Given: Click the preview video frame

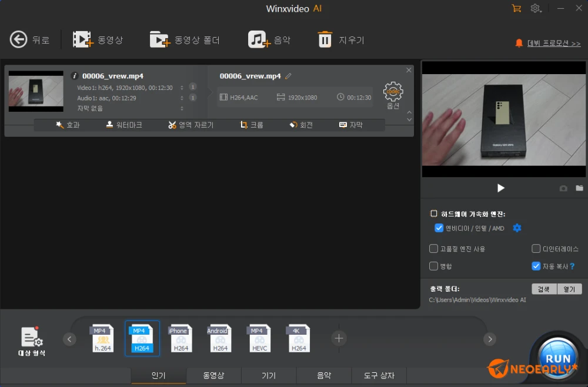Looking at the screenshot, I should (504, 119).
